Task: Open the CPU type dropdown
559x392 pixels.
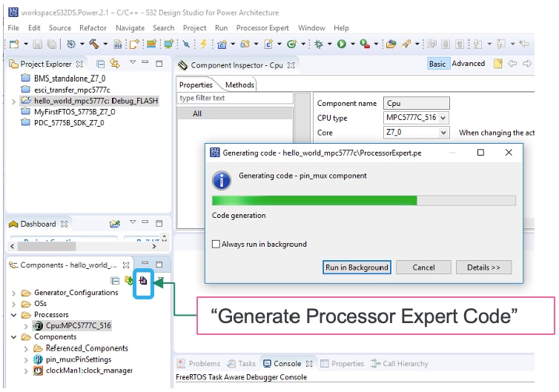Action: [443, 118]
